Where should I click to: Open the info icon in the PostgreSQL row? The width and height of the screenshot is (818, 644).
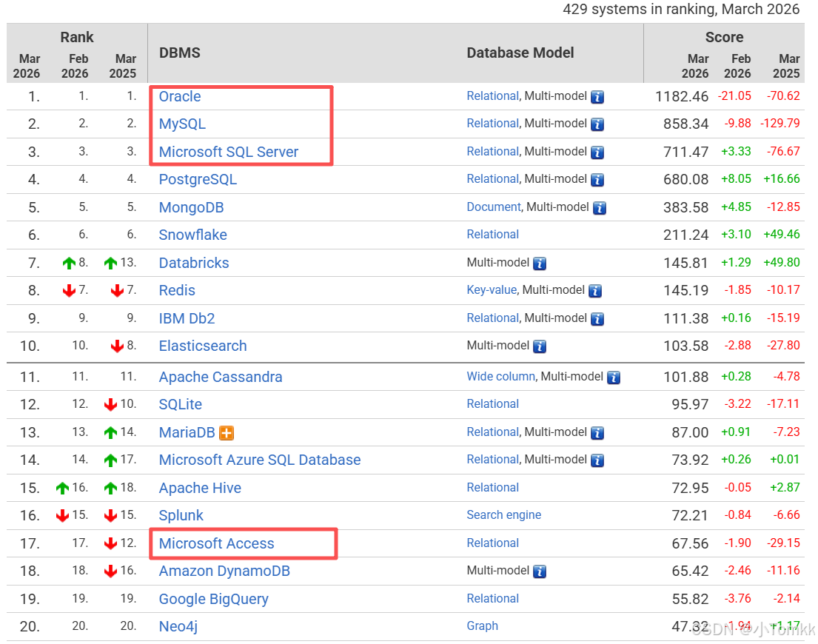coord(597,180)
